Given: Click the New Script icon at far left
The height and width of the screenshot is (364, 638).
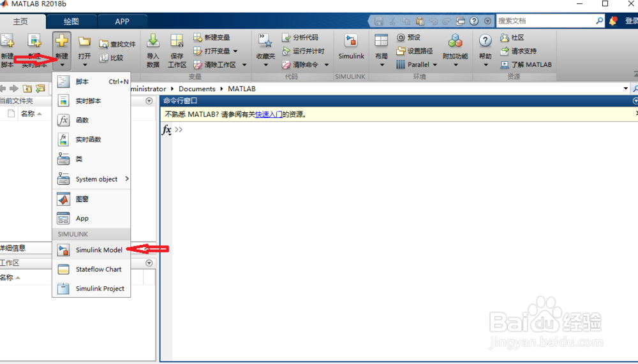Looking at the screenshot, I should (7, 41).
